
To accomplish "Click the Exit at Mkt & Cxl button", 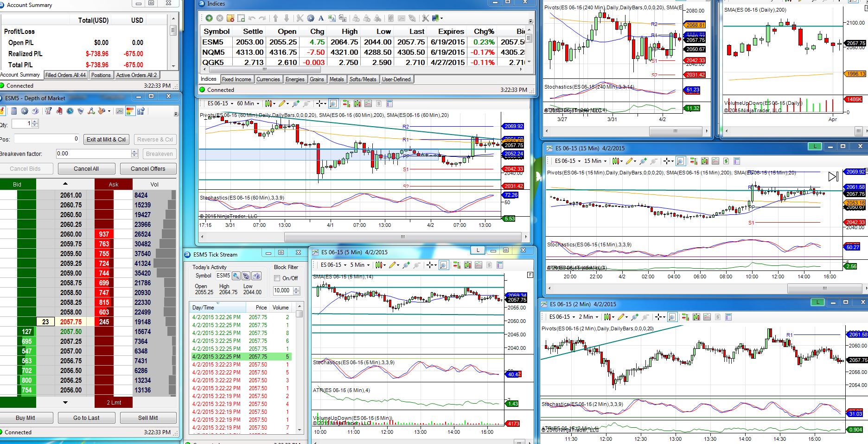I will [106, 139].
